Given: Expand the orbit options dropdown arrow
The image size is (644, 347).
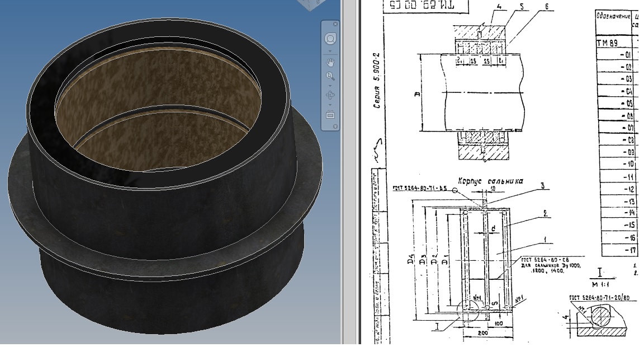Looking at the screenshot, I should click(330, 105).
